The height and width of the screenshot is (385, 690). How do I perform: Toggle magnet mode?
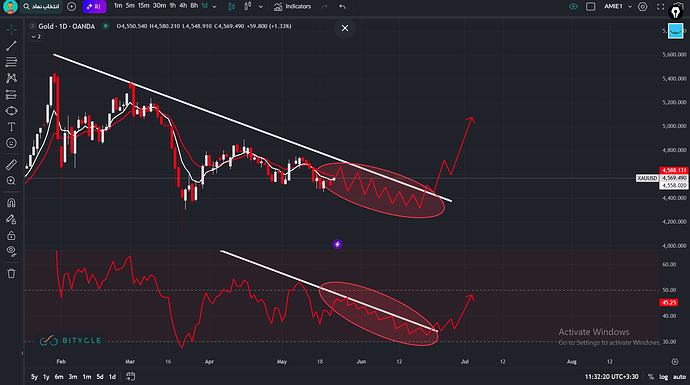(11, 203)
